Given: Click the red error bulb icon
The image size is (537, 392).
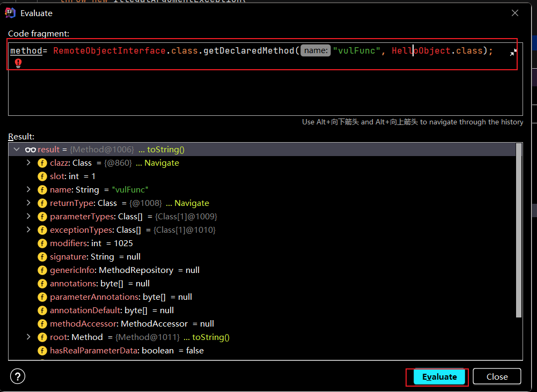Looking at the screenshot, I should coord(18,63).
